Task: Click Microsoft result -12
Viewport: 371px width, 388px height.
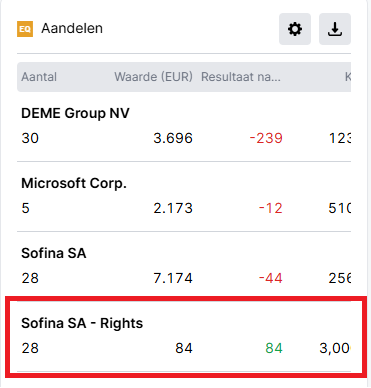Action: point(271,208)
